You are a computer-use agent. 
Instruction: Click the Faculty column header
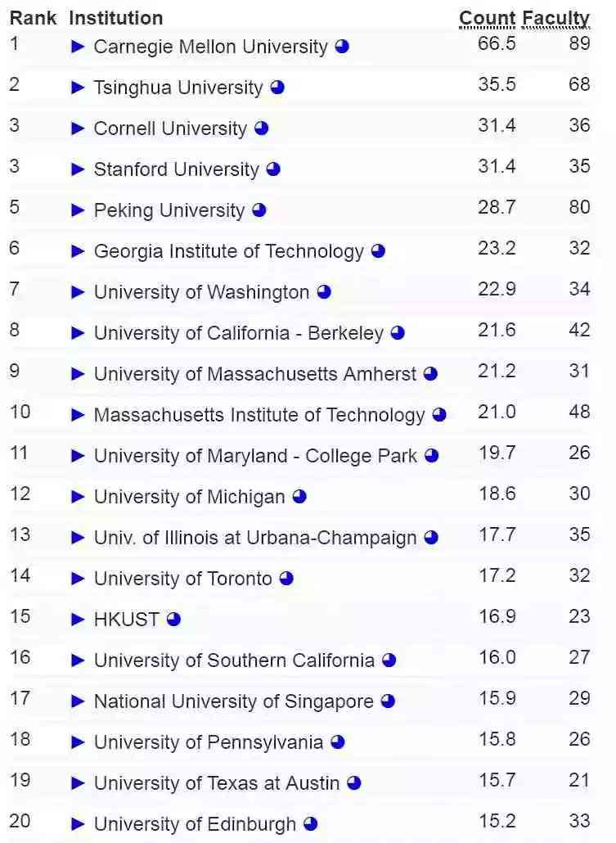coord(555,18)
